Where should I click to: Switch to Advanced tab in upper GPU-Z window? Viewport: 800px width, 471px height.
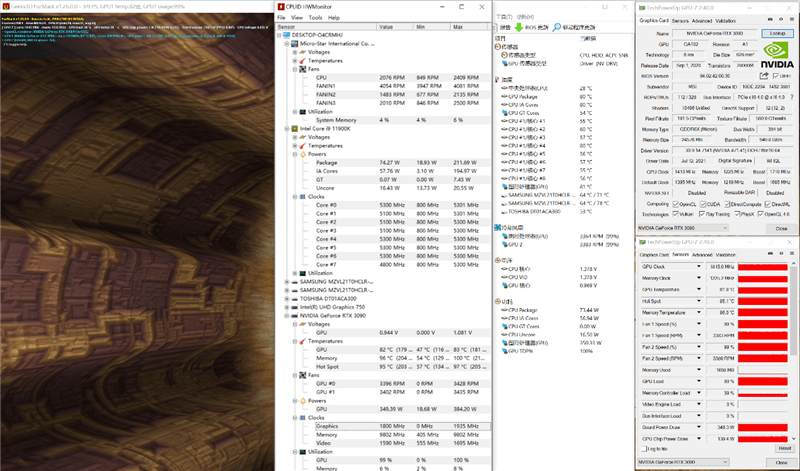[x=702, y=21]
